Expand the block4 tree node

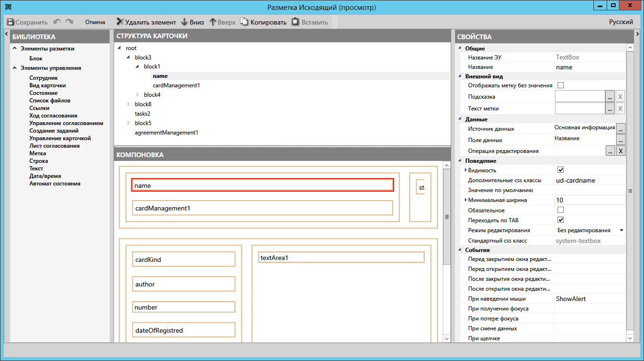pos(138,95)
